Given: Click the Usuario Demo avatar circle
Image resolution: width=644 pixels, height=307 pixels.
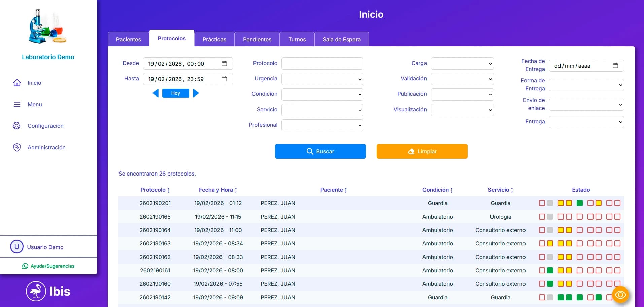Looking at the screenshot, I should click(17, 247).
